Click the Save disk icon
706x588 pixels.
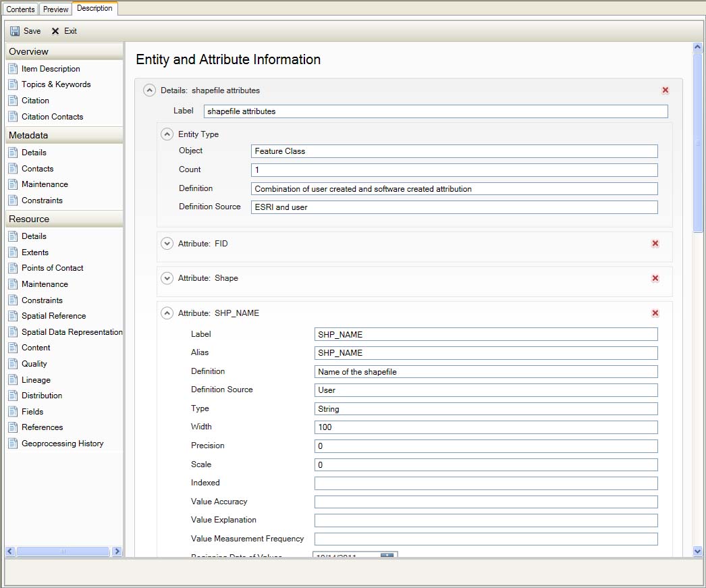15,31
